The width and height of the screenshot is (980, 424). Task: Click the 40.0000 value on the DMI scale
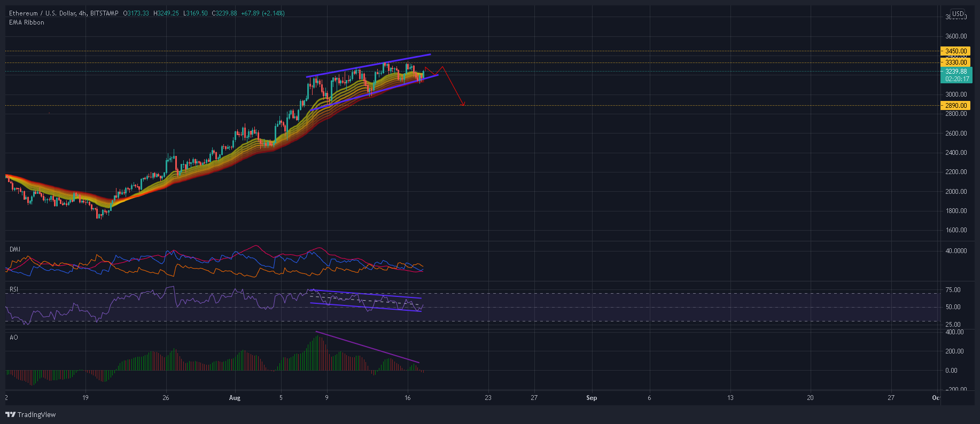click(x=956, y=251)
